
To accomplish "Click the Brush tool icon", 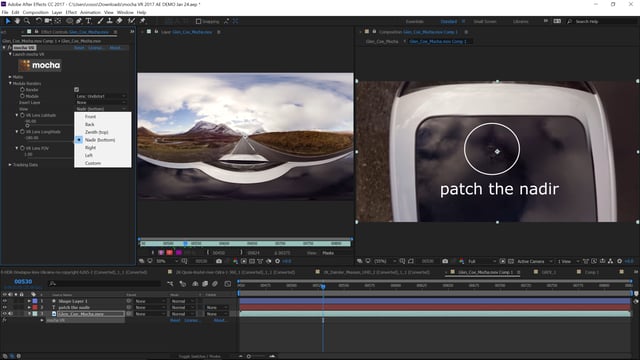I will pos(100,21).
